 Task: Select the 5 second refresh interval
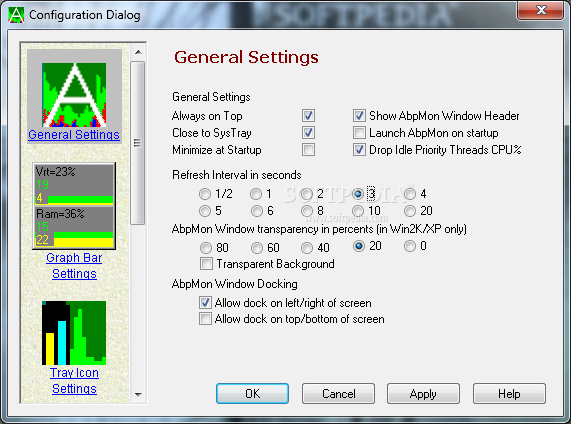pyautogui.click(x=205, y=211)
